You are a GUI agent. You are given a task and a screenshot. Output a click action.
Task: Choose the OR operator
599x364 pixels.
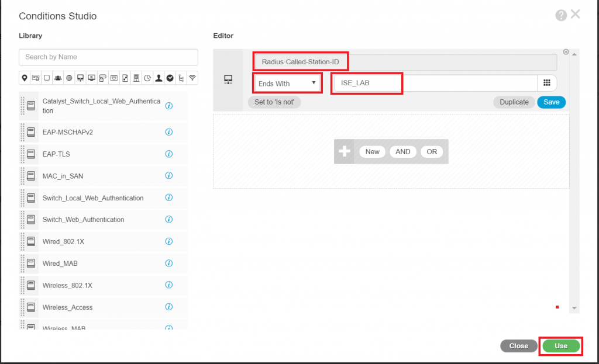click(432, 151)
